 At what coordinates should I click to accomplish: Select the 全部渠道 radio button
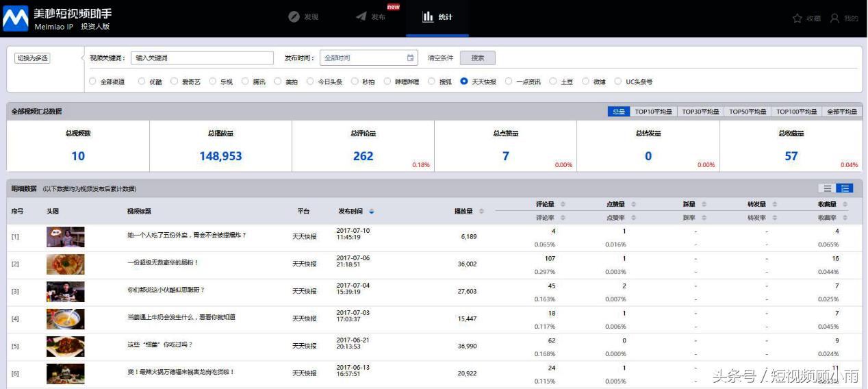(93, 81)
